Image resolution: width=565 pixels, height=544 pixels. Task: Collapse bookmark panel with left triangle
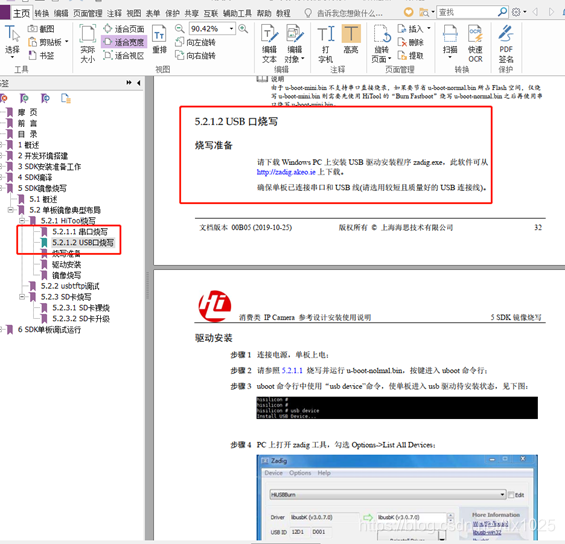click(139, 83)
